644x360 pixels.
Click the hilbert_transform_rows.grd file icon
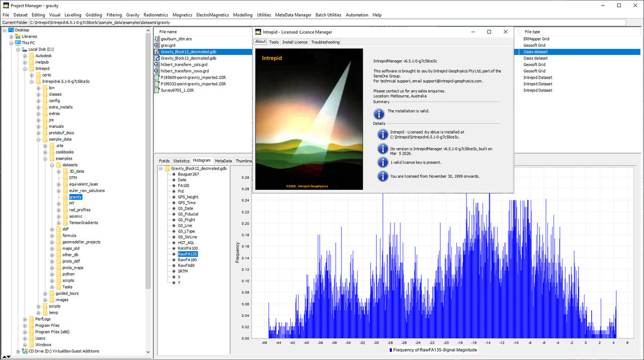pos(157,71)
